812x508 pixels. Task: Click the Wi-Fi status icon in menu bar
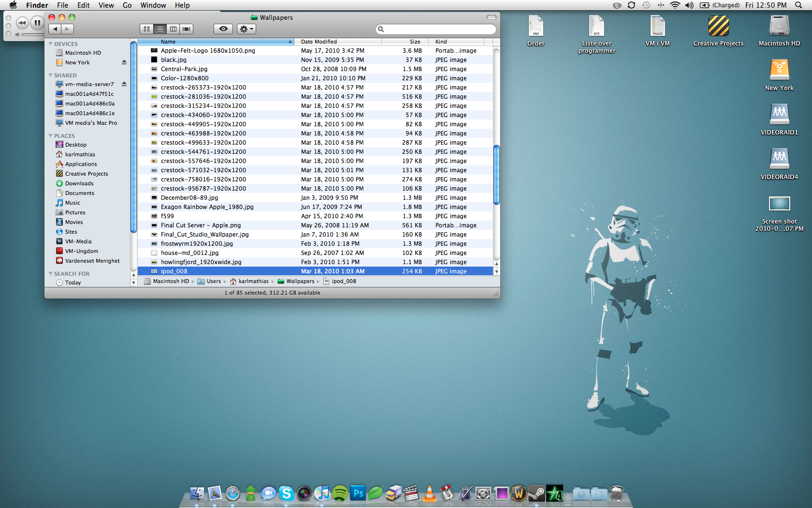coord(675,5)
